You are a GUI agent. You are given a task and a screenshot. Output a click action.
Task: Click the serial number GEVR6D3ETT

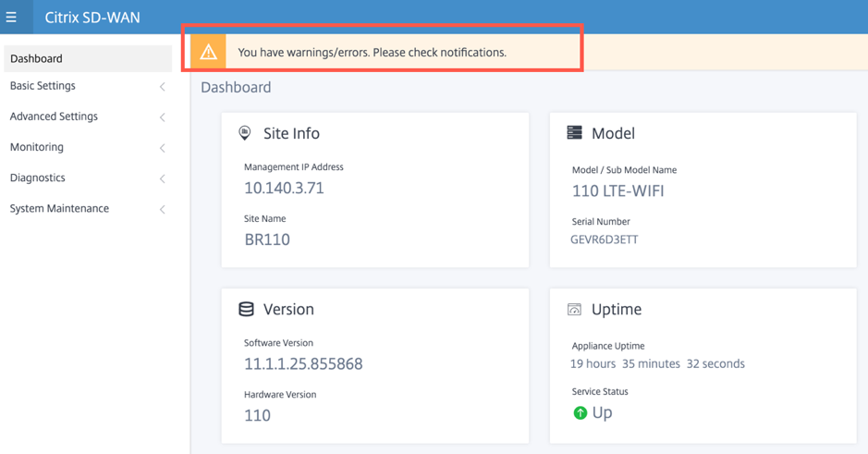point(604,239)
